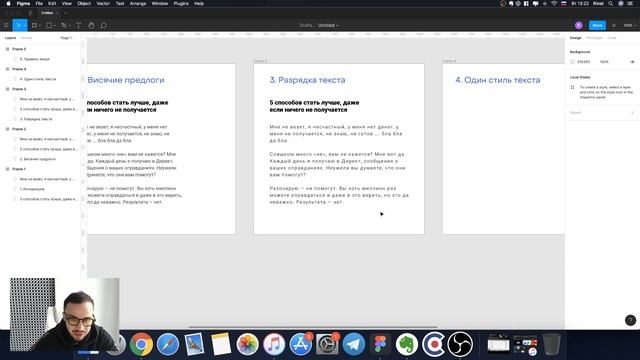The width and height of the screenshot is (640, 360).
Task: Click the blue Share button
Action: (x=597, y=25)
